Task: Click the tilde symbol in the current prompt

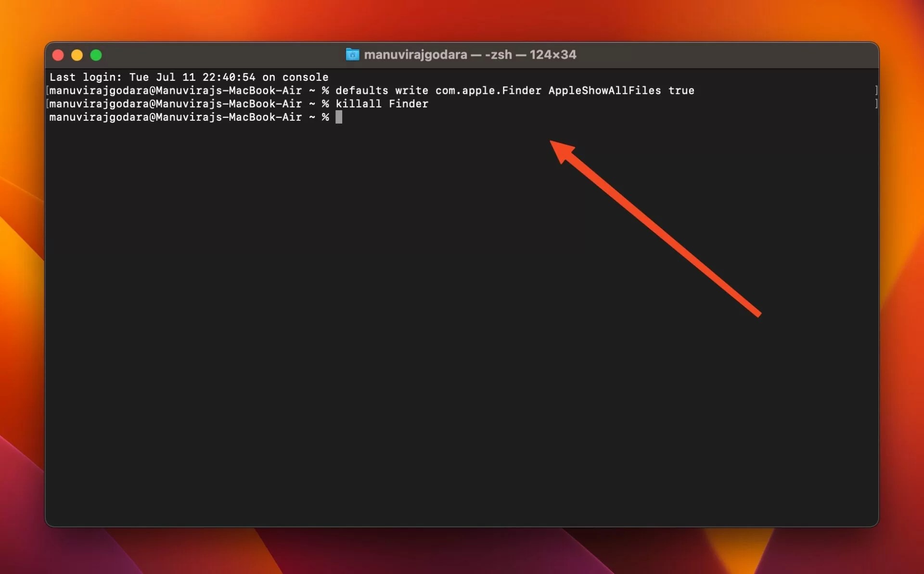Action: tap(312, 117)
